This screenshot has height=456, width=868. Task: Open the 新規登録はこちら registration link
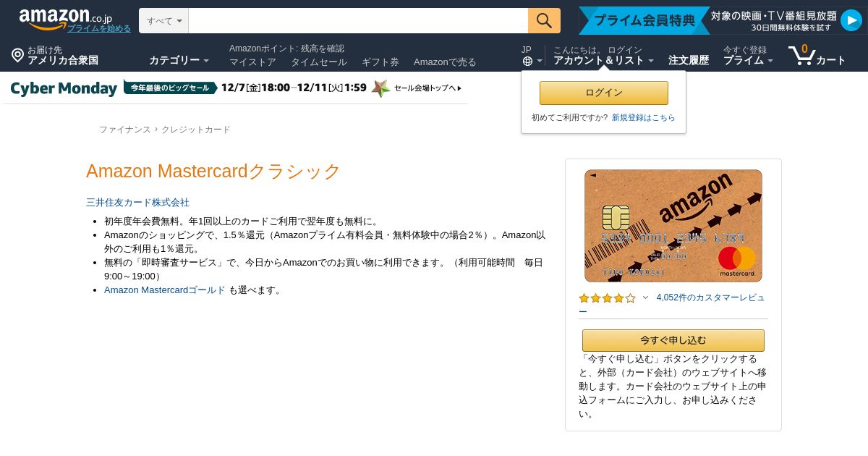point(644,117)
